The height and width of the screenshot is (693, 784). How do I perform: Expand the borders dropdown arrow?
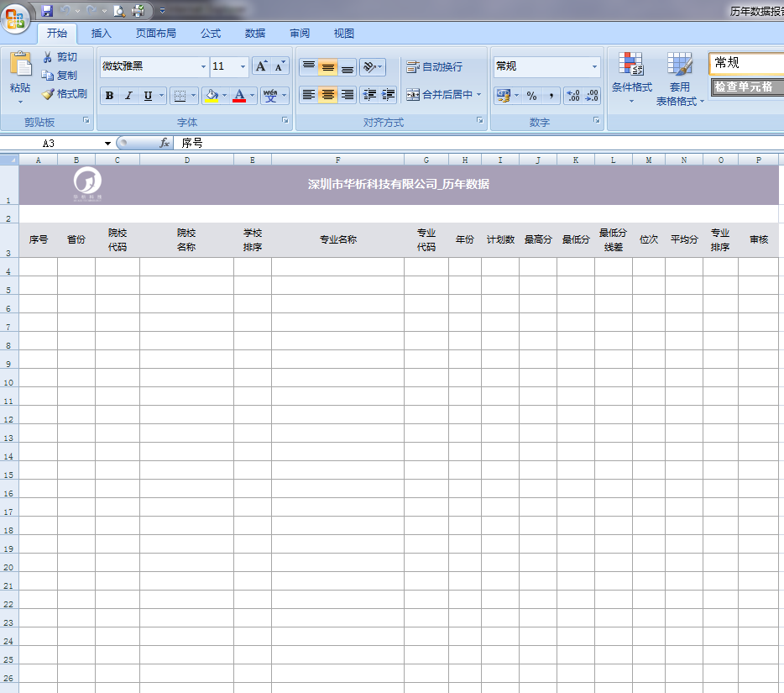pos(194,96)
